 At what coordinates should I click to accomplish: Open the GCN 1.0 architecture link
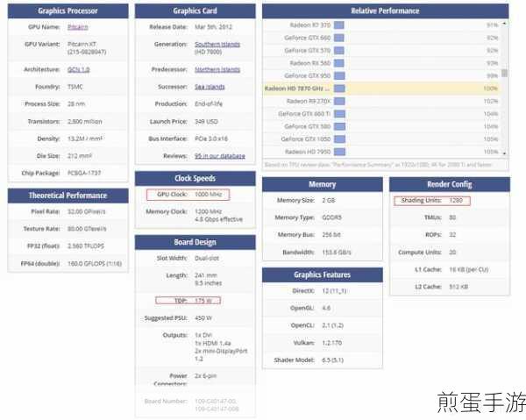click(79, 69)
